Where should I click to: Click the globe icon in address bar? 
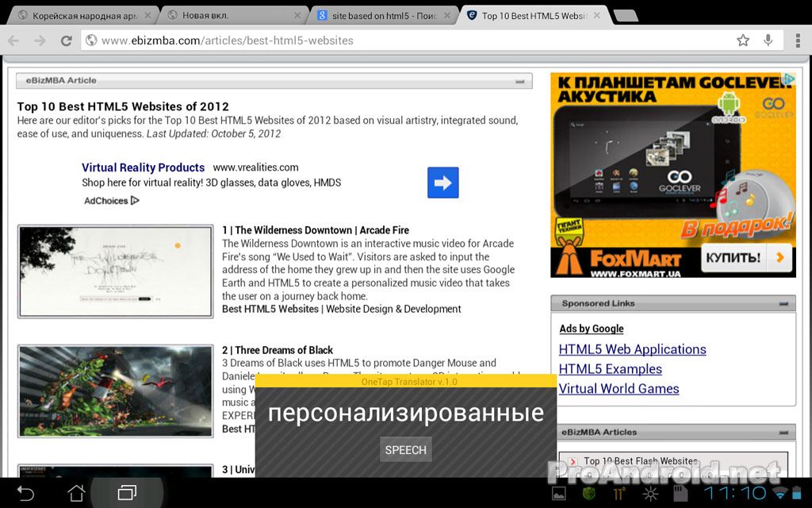point(91,40)
